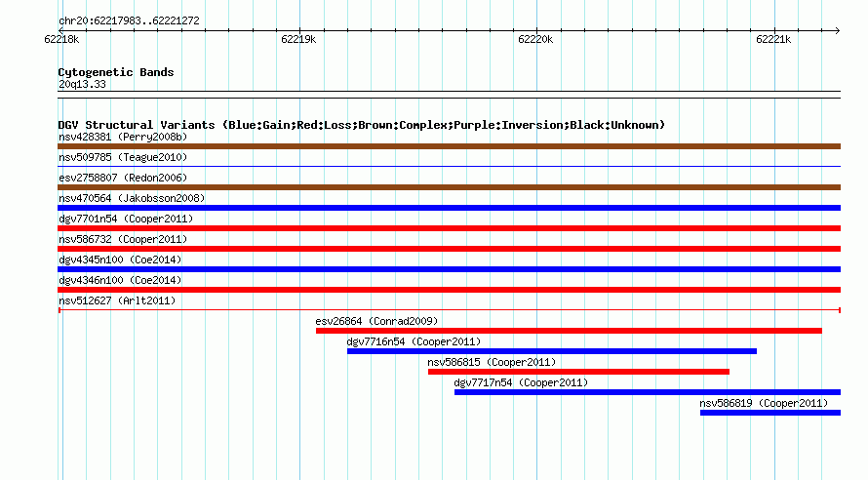The width and height of the screenshot is (868, 480).
Task: Select the dgv4345n100 (Coe2014) label
Action: click(120, 260)
